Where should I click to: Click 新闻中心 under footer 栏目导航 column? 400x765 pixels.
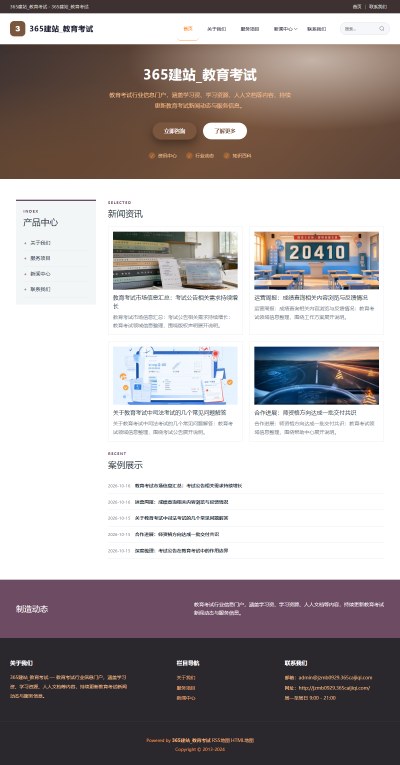pos(186,698)
